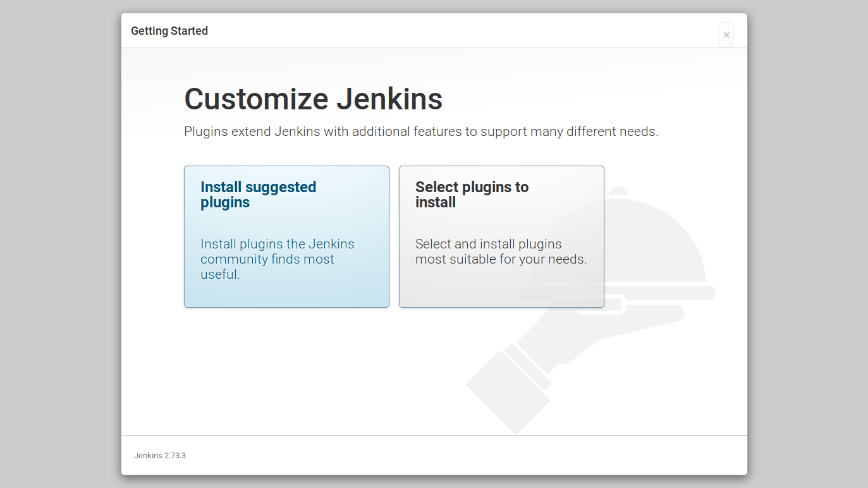Click the Getting Started header text

tap(169, 30)
